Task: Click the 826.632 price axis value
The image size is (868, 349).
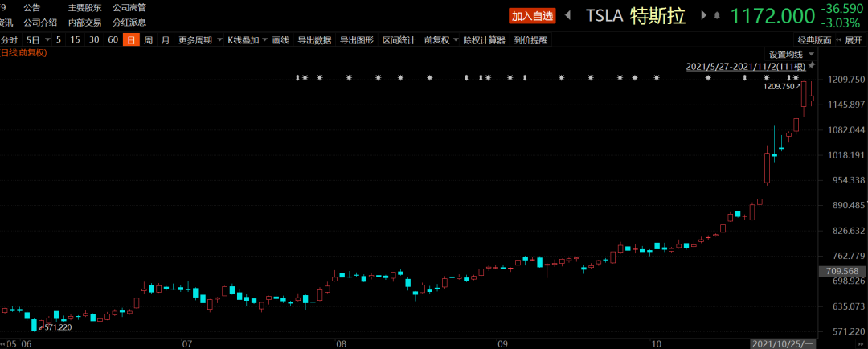Action: coord(847,231)
